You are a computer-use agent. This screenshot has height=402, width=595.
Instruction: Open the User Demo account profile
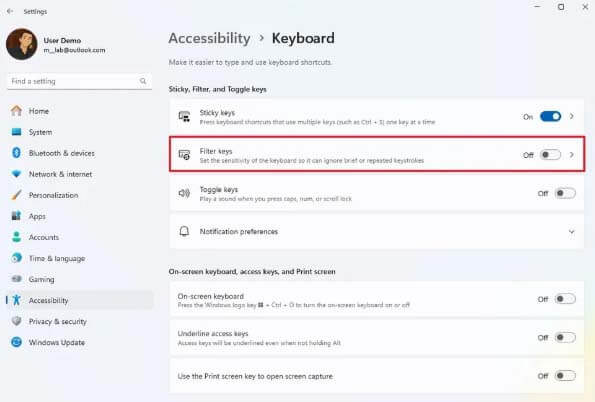tap(56, 44)
